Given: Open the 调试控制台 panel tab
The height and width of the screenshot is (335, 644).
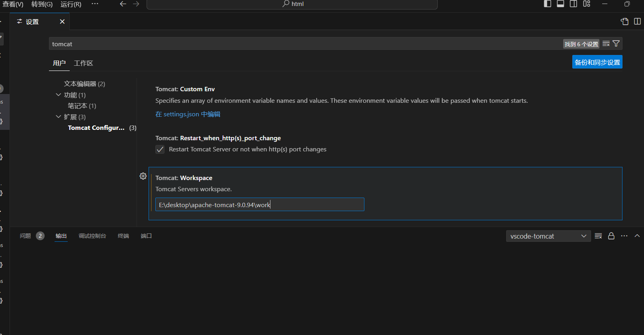Looking at the screenshot, I should 92,236.
